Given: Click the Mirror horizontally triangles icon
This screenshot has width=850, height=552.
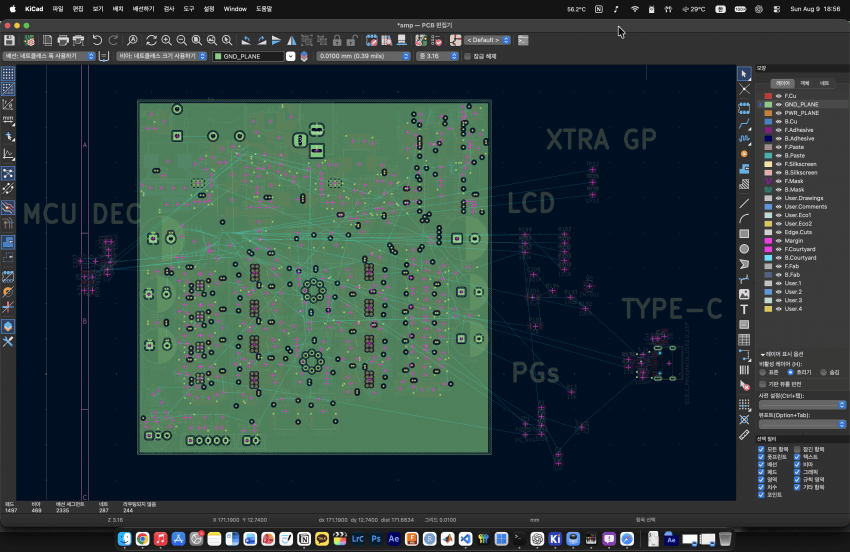Looking at the screenshot, I should 292,40.
